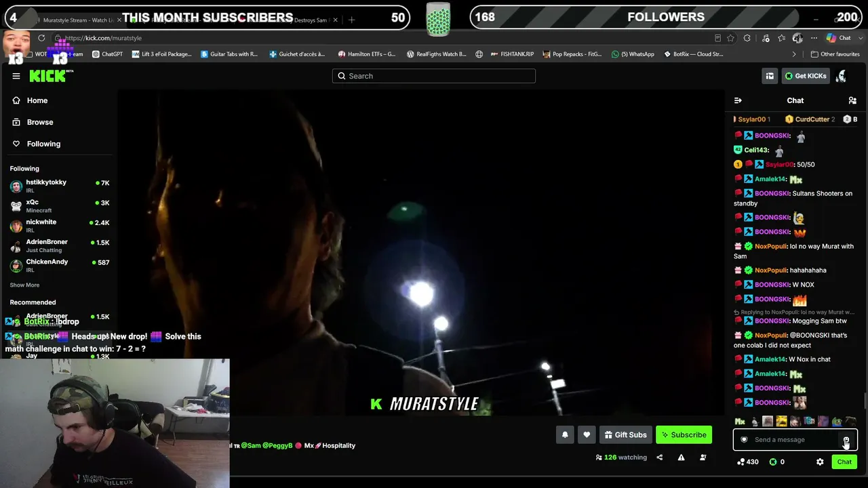The image size is (868, 488).
Task: Click the browser refresh icon
Action: coord(41,38)
